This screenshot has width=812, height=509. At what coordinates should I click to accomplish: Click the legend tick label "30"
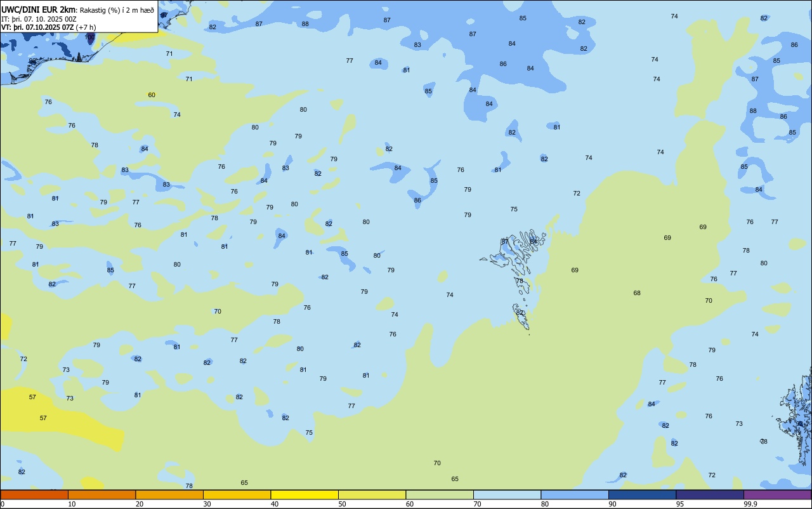click(207, 504)
